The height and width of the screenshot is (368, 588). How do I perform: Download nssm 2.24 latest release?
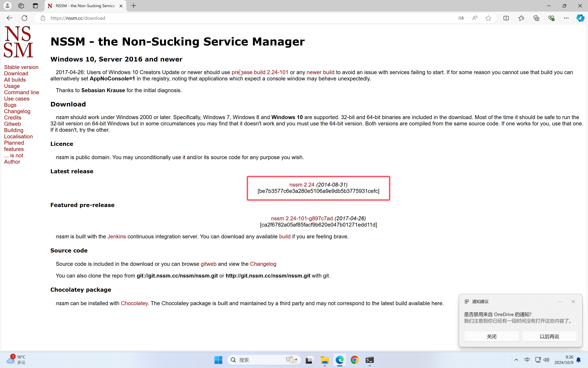301,185
